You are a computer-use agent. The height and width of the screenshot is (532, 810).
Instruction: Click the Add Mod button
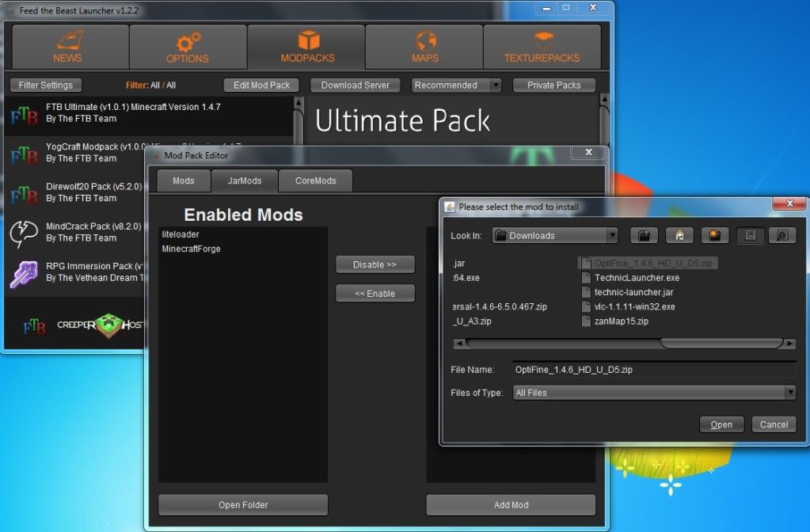coord(511,504)
